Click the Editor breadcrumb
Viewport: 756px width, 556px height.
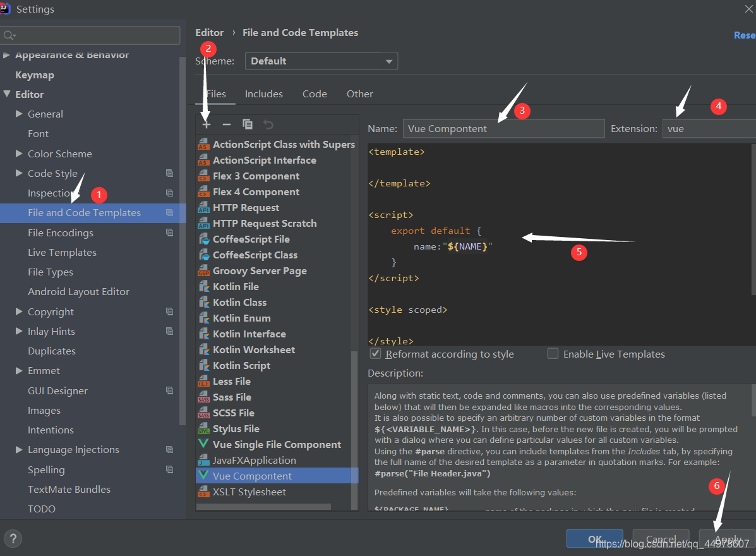209,33
